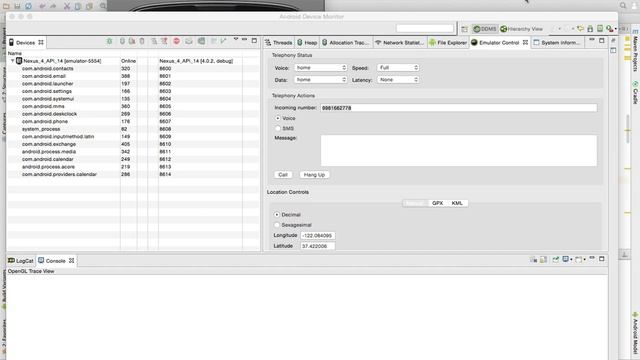
Task: Select com.android.launcher process
Action: click(x=133, y=84)
